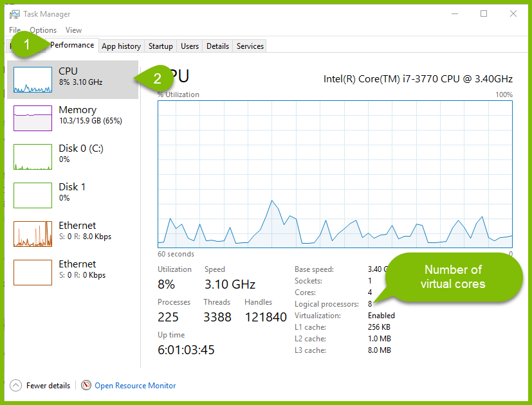
Task: Switch to the Services tab
Action: [x=250, y=46]
